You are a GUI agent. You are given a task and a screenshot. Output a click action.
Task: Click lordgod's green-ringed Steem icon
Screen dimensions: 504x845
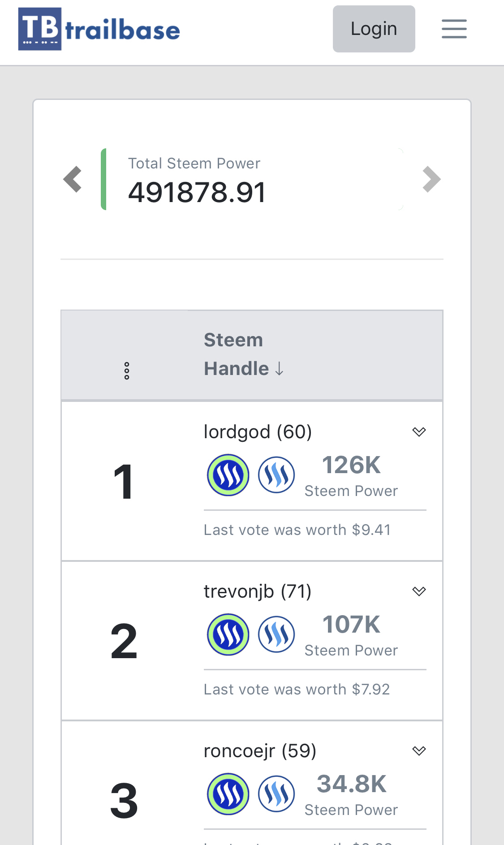pyautogui.click(x=228, y=475)
